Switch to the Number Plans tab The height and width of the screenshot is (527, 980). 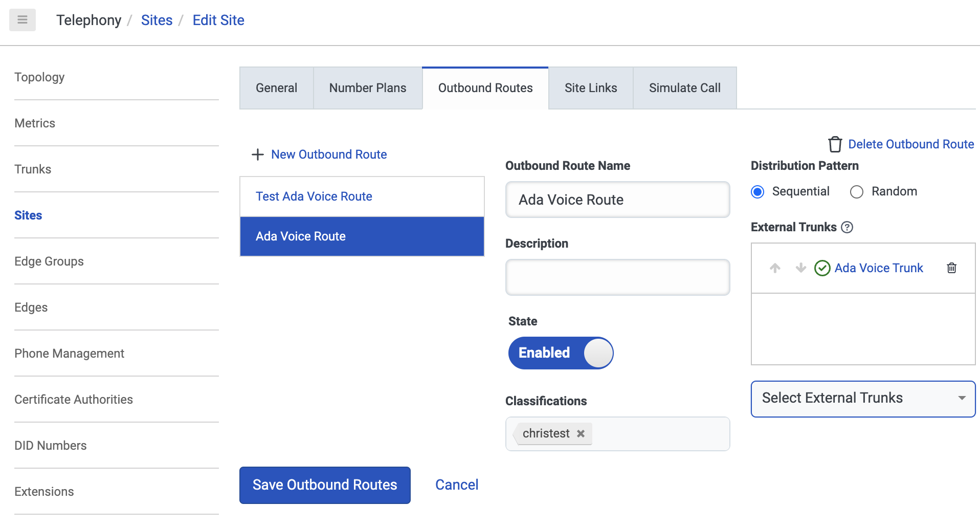click(x=367, y=88)
